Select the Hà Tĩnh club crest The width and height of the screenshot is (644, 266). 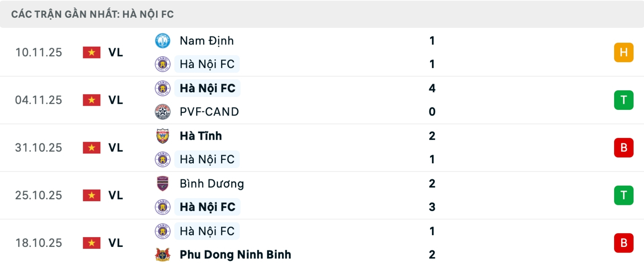pyautogui.click(x=162, y=136)
